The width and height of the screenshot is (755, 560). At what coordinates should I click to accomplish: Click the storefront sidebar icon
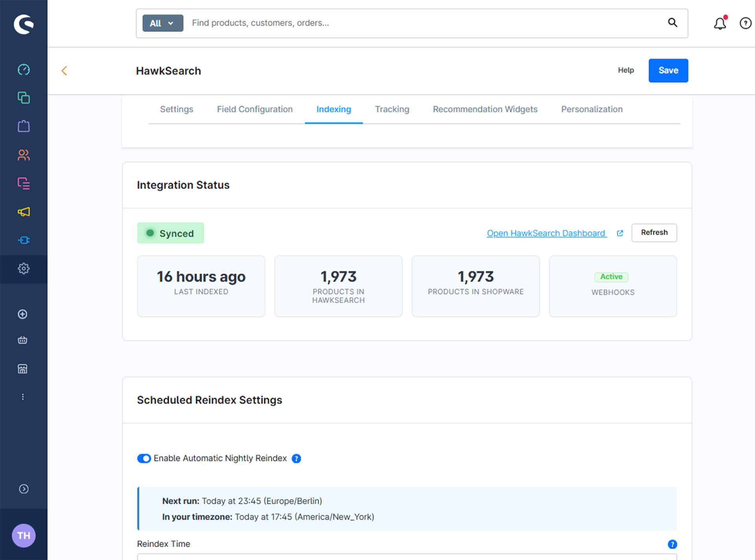(22, 369)
